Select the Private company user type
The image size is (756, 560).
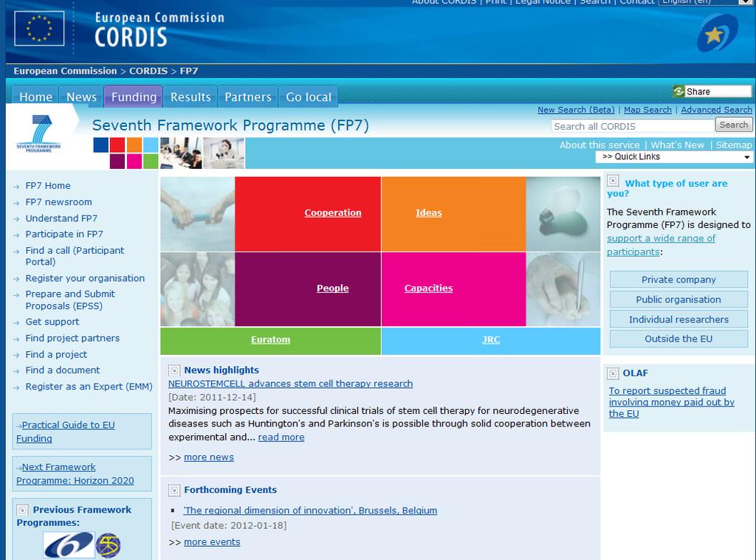click(x=678, y=280)
